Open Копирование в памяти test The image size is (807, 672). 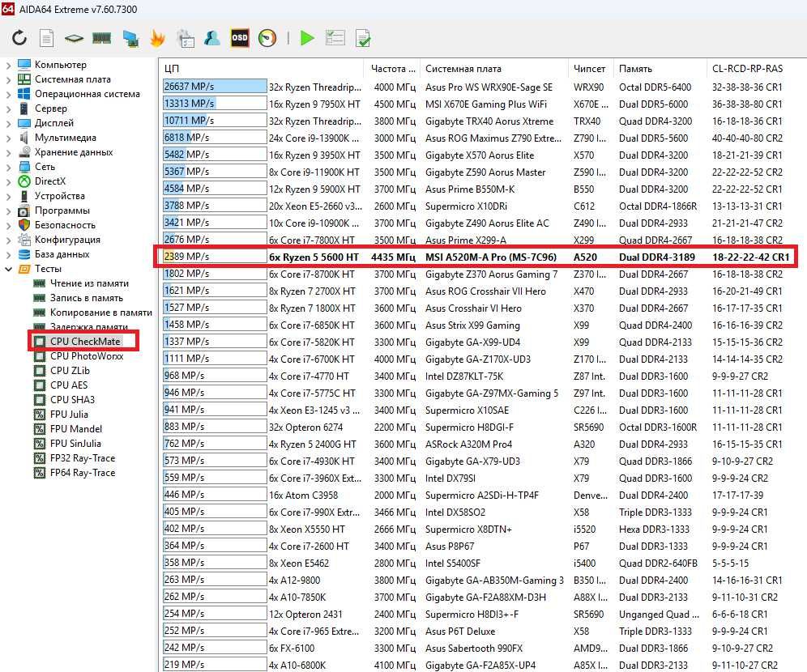pos(100,313)
